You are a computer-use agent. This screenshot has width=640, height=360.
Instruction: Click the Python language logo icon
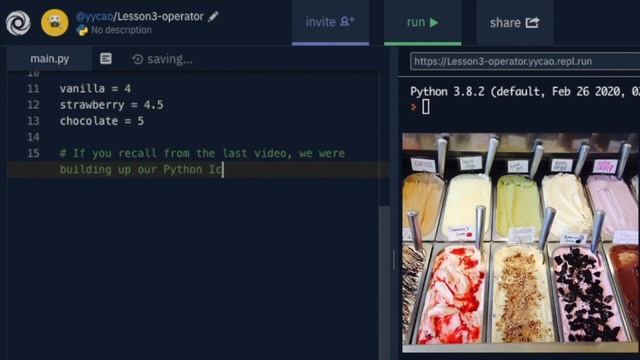click(82, 30)
